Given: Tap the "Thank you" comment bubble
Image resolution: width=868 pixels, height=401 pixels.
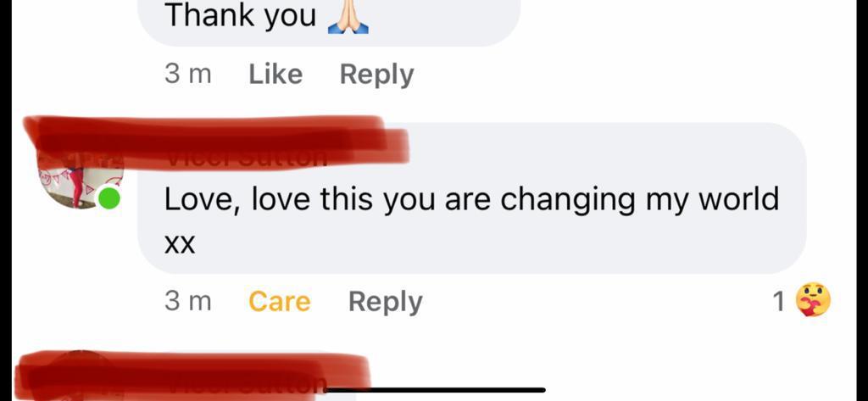Looking at the screenshot, I should coord(329,20).
